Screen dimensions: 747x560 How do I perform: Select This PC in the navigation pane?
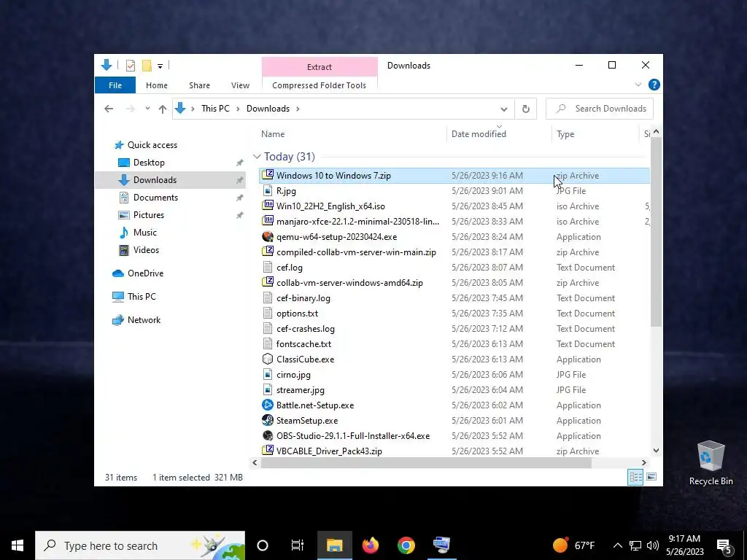142,297
